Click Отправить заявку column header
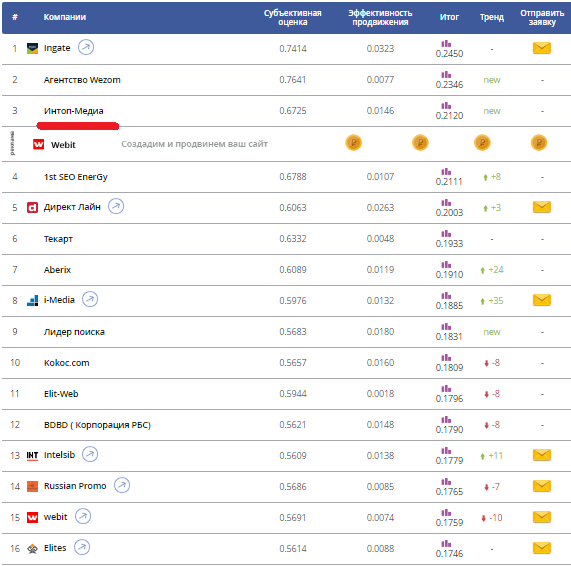The height and width of the screenshot is (566, 571). pos(542,17)
